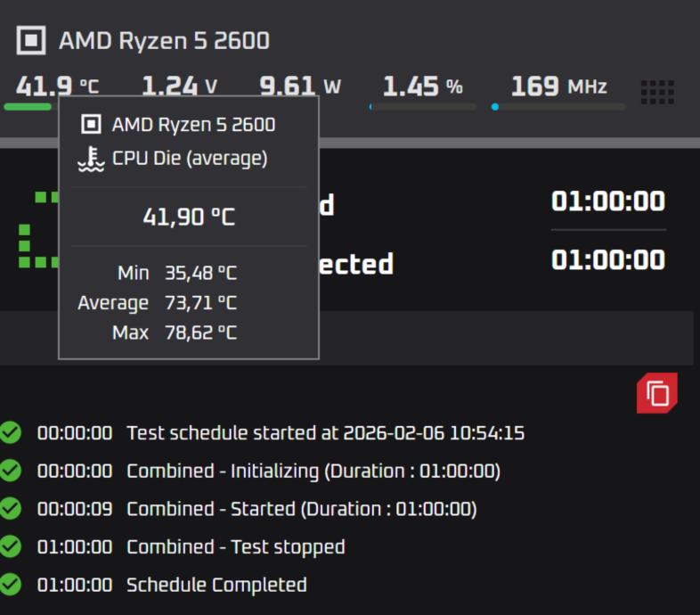Open the dotted grid icon next to 169 MHz
The width and height of the screenshot is (700, 615).
click(x=657, y=92)
